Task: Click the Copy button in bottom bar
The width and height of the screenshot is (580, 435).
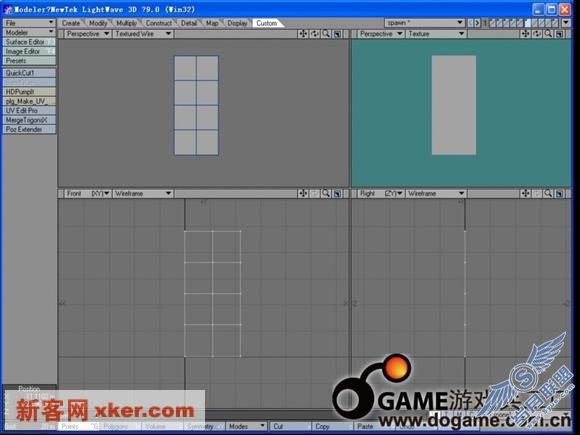Action: 331,426
